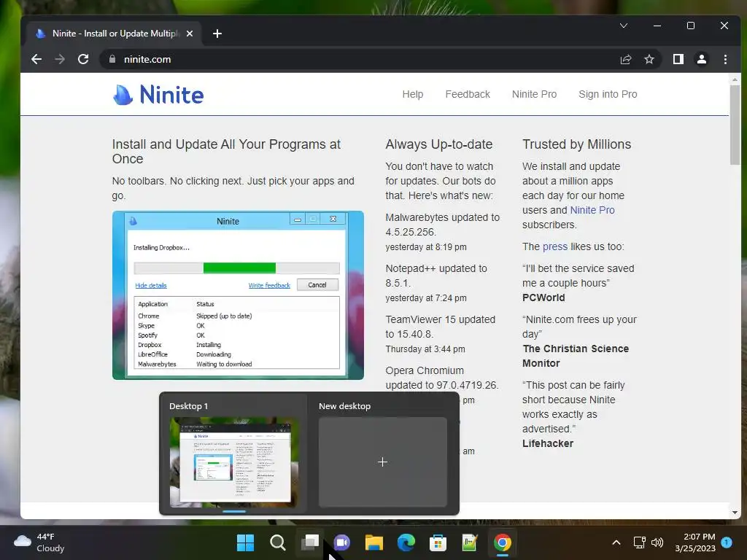
Task: Click the Task View taskbar icon
Action: (309, 542)
